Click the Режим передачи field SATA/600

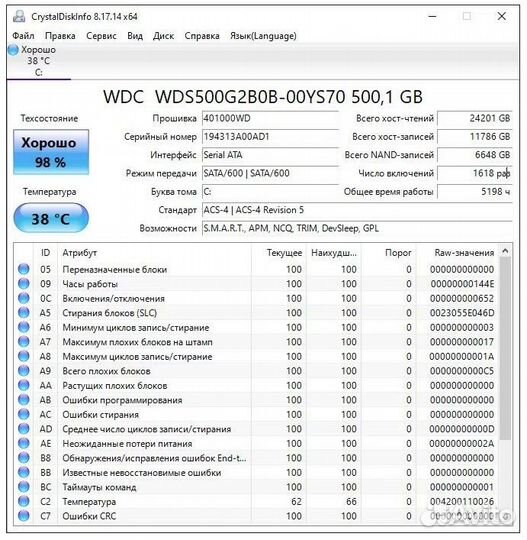tap(270, 173)
